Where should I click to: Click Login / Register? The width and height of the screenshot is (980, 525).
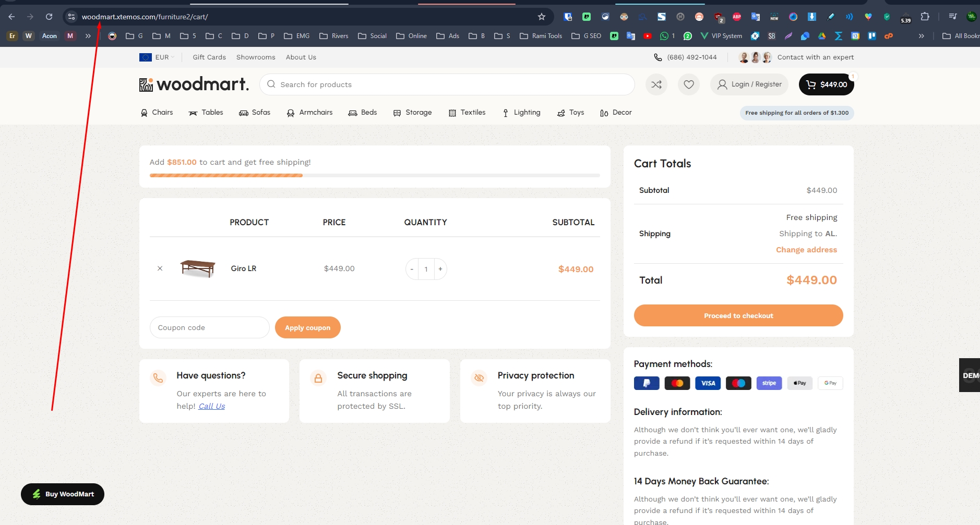[x=749, y=84]
